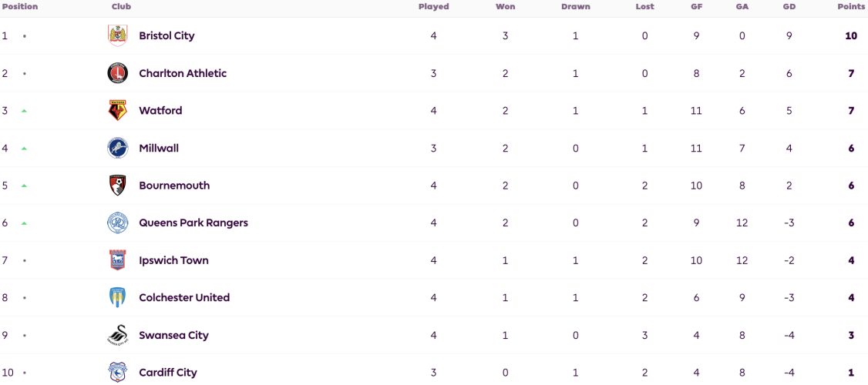Open the Colchester United badge
Screen dimensions: 868x385
[x=117, y=297]
